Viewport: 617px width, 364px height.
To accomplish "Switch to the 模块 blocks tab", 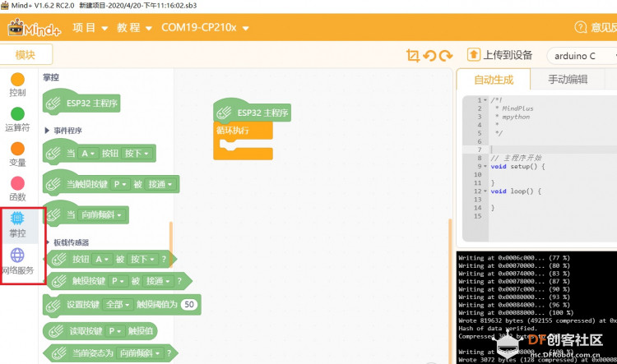I will [26, 54].
